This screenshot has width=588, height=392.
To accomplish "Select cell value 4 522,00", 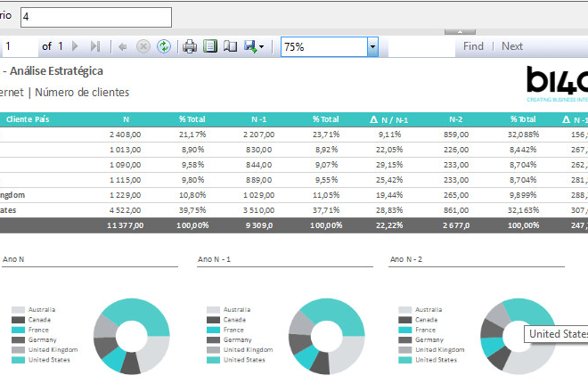I will (126, 210).
